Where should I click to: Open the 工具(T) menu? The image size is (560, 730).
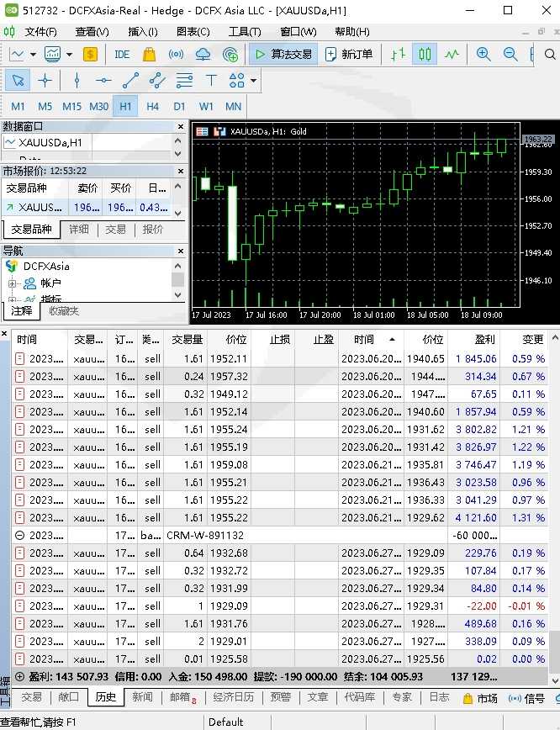pos(245,32)
